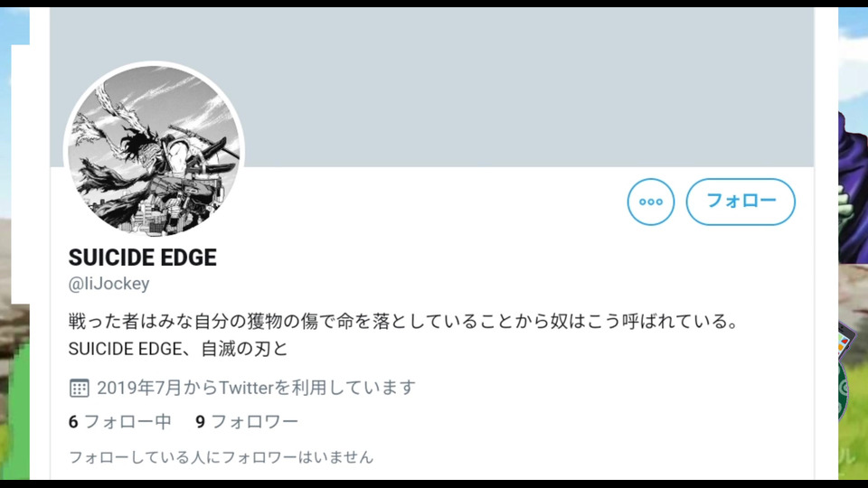Viewport: 868px width, 488px height.
Task: Click the first line of bio text
Action: 403,321
